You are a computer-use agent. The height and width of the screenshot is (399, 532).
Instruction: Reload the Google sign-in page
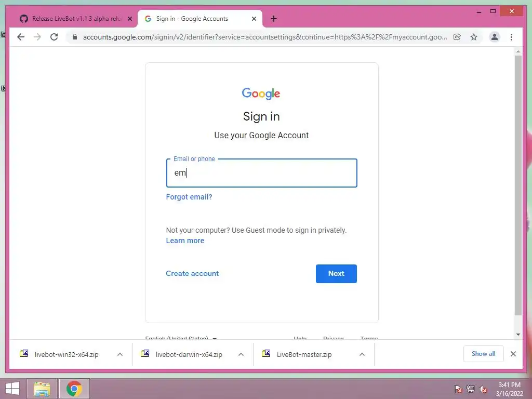54,37
